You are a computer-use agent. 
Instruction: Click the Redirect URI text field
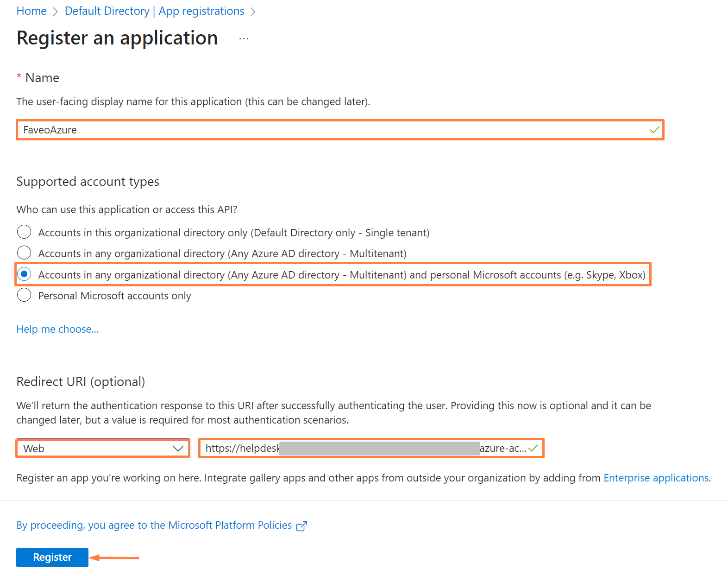[x=366, y=448]
